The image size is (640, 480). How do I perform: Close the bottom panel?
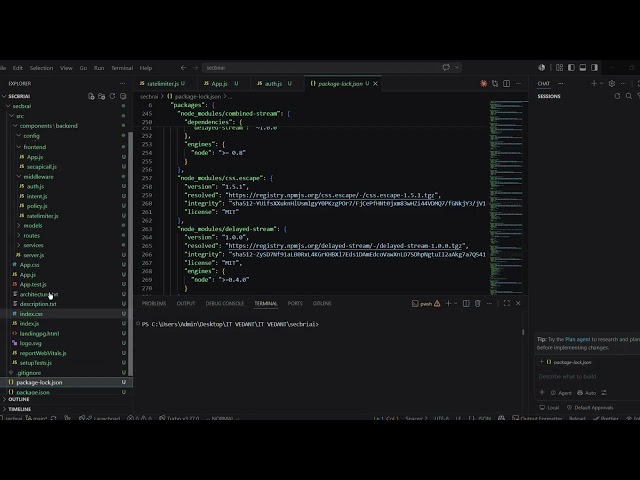518,303
